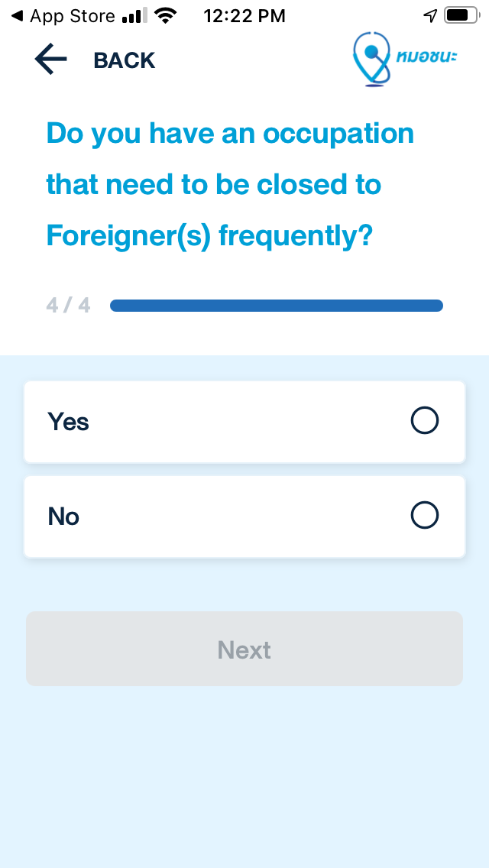
Task: Tap the location services arrow icon
Action: click(430, 16)
